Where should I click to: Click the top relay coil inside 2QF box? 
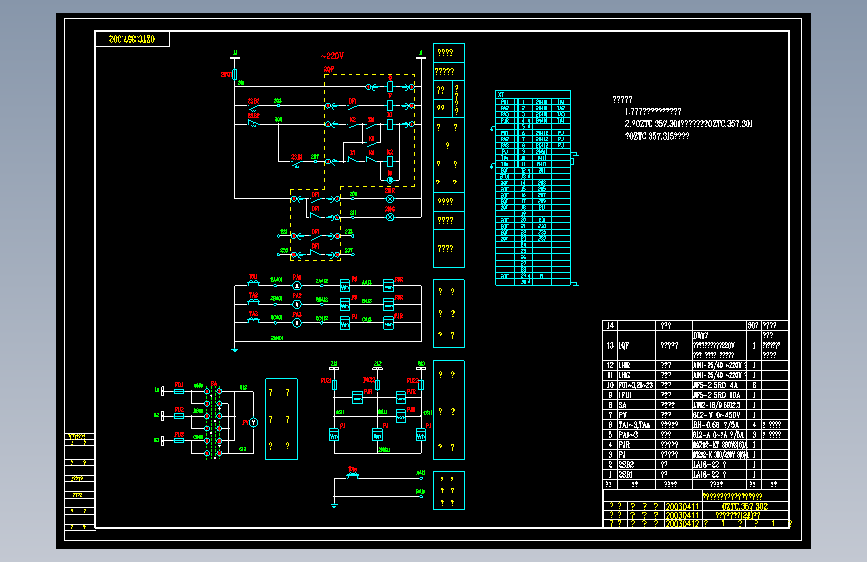coord(390,87)
